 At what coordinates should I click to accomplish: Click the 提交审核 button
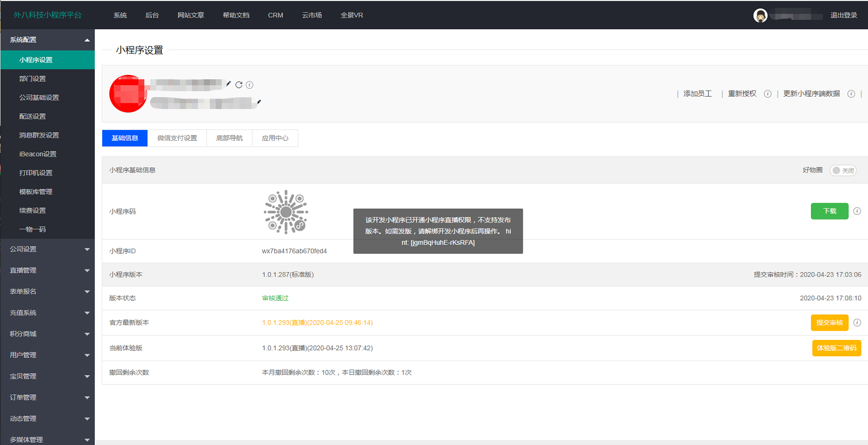[830, 323]
